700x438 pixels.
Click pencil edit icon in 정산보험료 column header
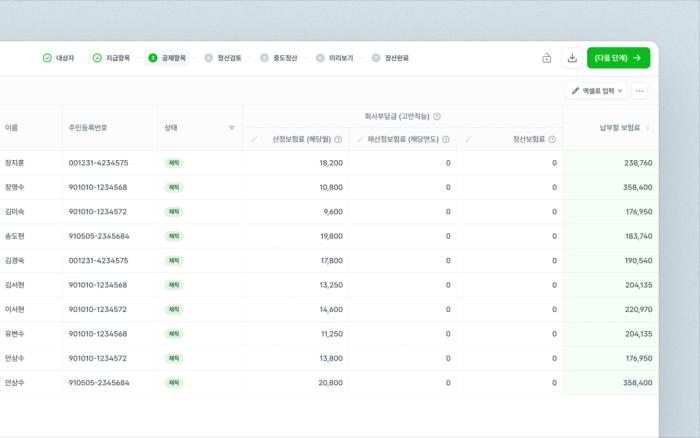click(x=468, y=139)
